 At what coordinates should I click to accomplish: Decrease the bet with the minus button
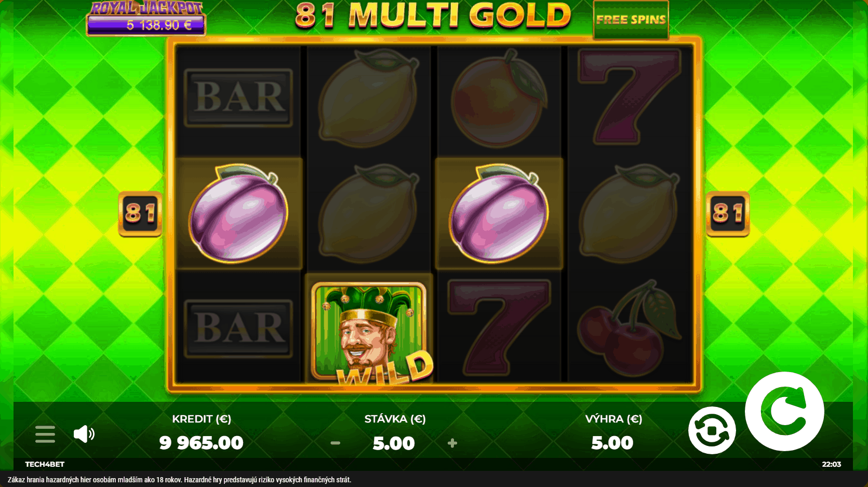pos(336,443)
